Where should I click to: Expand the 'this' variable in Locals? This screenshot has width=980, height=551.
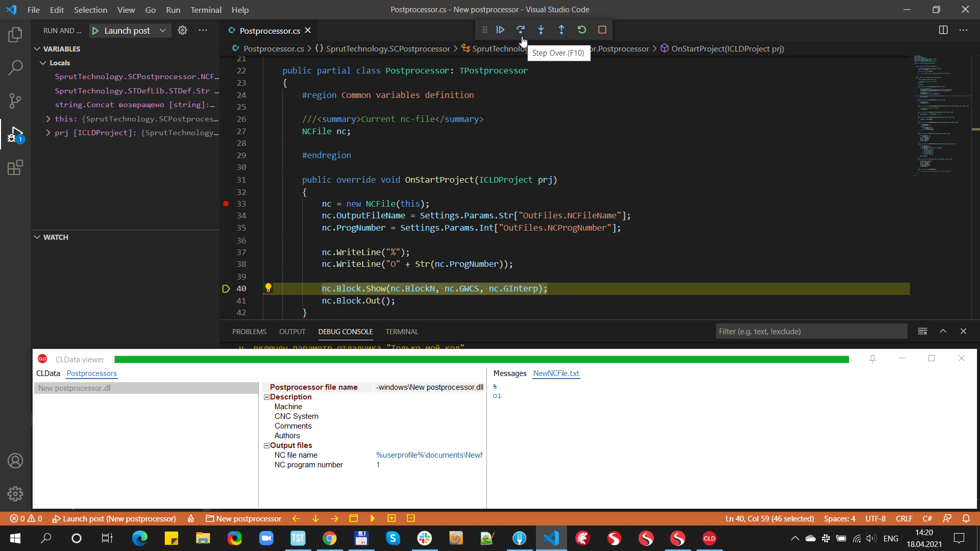pyautogui.click(x=48, y=118)
